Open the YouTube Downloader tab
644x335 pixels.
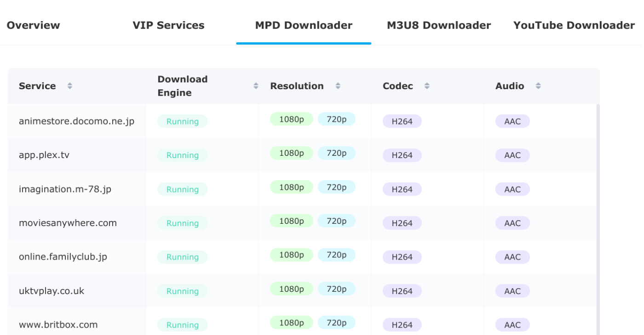(574, 25)
